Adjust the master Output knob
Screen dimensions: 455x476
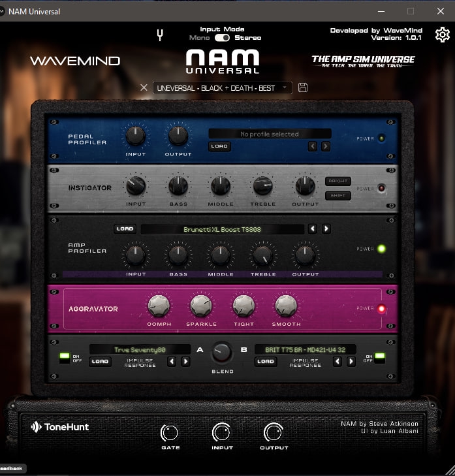[x=274, y=433]
